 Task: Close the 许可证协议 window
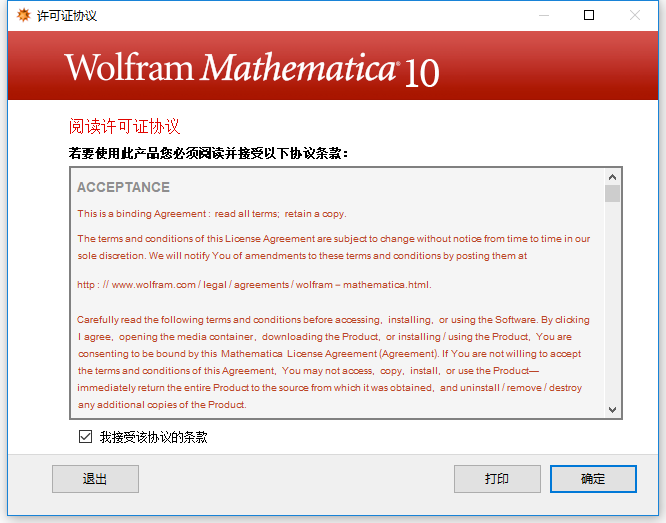(635, 15)
